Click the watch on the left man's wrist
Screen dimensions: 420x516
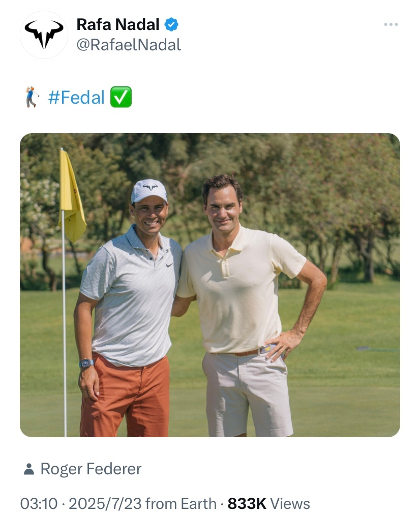coord(86,363)
